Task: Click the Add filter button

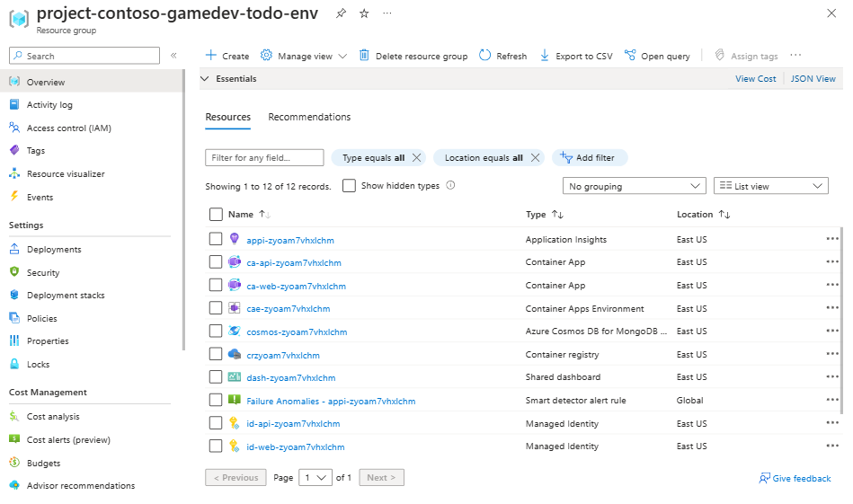Action: [590, 158]
